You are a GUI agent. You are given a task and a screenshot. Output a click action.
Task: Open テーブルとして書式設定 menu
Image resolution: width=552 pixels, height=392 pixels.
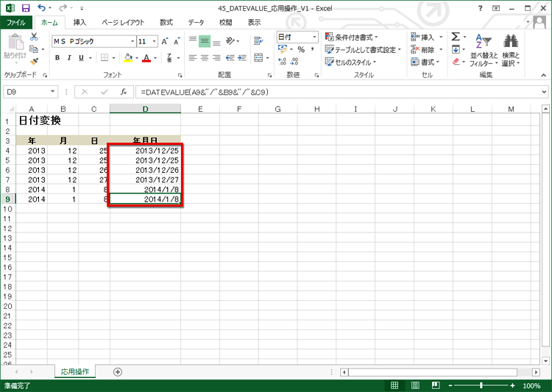click(363, 49)
